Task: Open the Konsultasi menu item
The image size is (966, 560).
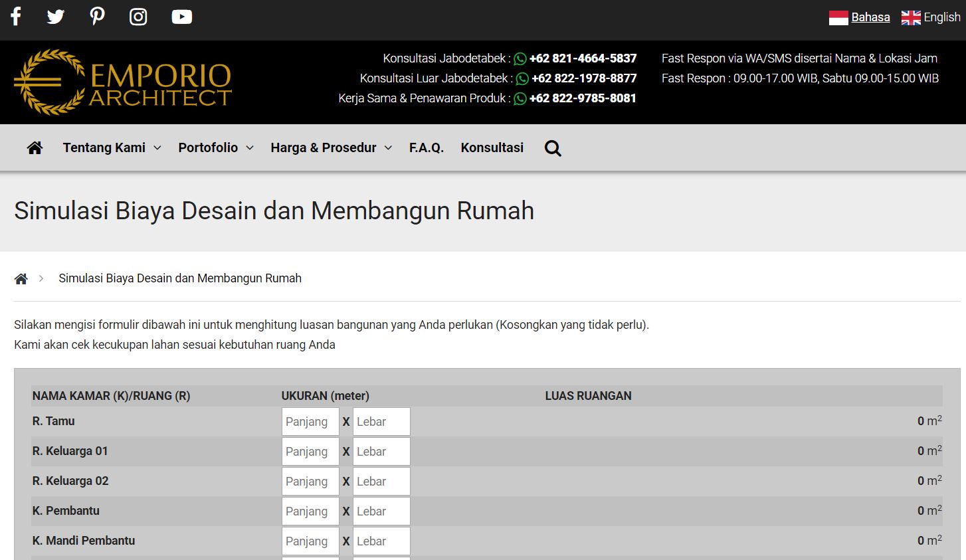Action: pos(492,147)
